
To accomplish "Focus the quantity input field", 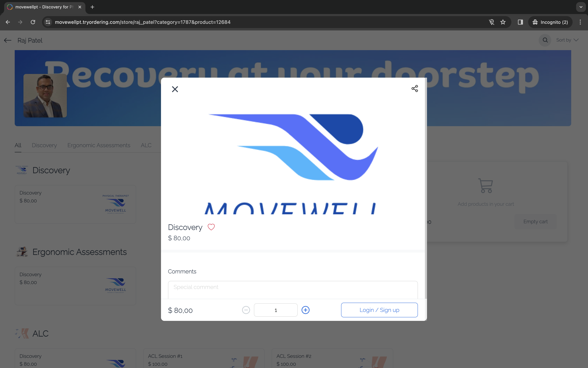I will (275, 310).
